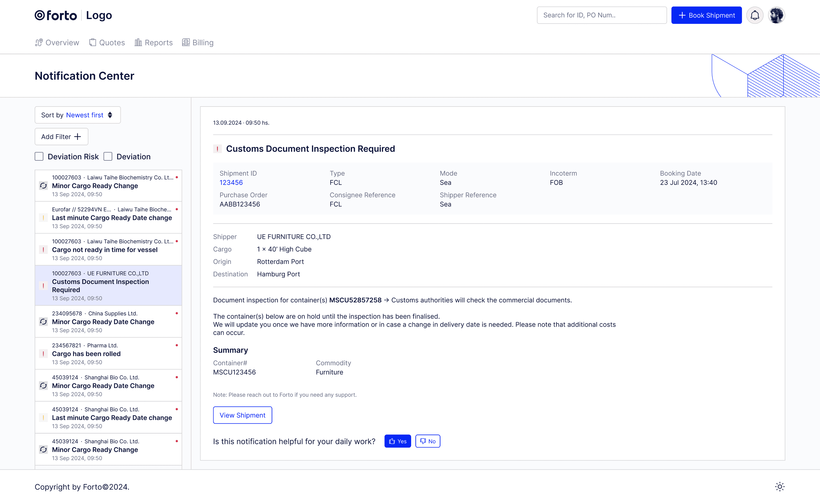The height and width of the screenshot is (504, 820).
Task: Click thumbs-down No feedback button
Action: coord(428,441)
